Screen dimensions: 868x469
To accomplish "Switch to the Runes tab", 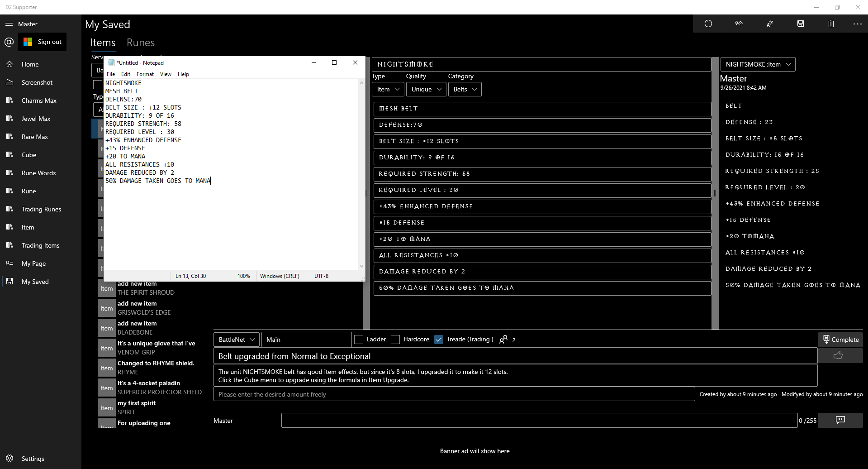I will [x=141, y=43].
